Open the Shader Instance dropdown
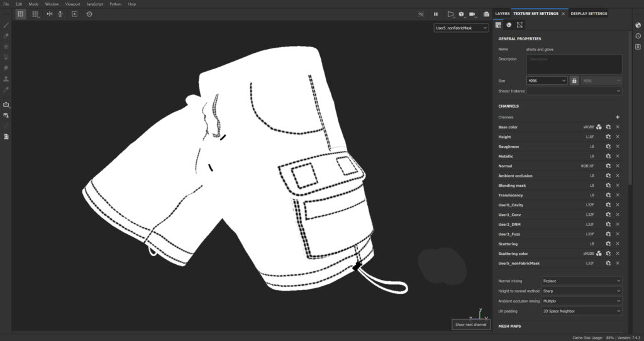644x341 pixels. (x=574, y=91)
